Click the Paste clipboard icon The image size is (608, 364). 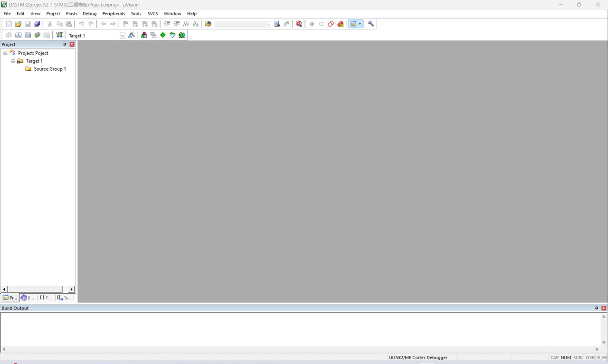click(69, 24)
